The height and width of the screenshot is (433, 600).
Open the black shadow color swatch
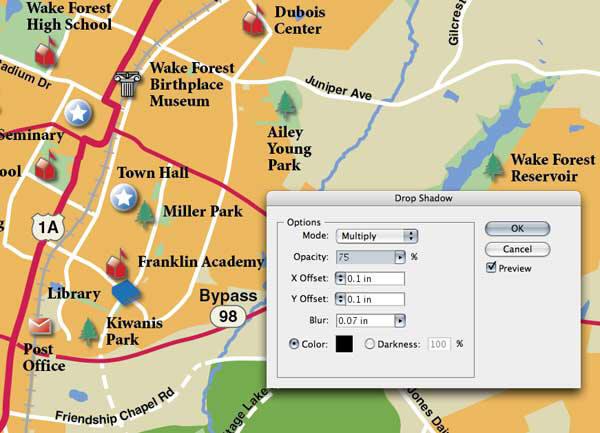(344, 343)
